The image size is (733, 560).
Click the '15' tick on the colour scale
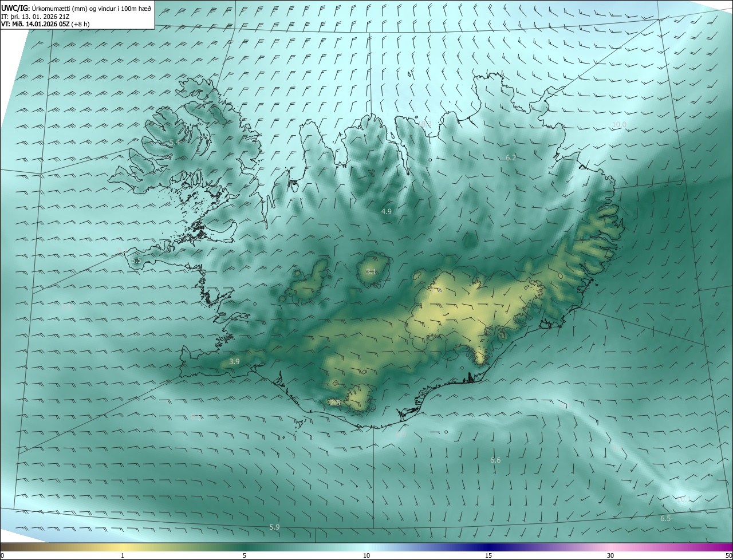click(x=488, y=555)
